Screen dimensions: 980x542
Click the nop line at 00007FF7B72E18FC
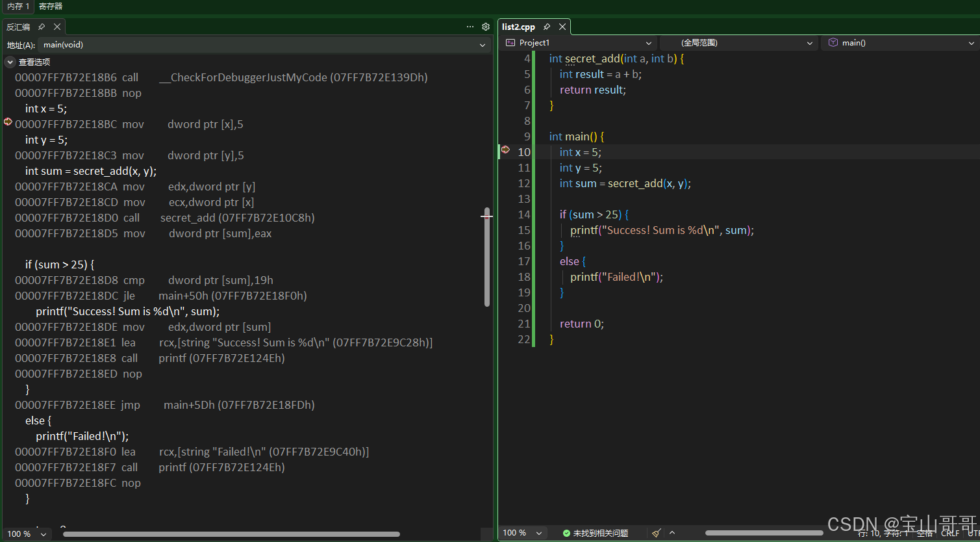pos(78,483)
